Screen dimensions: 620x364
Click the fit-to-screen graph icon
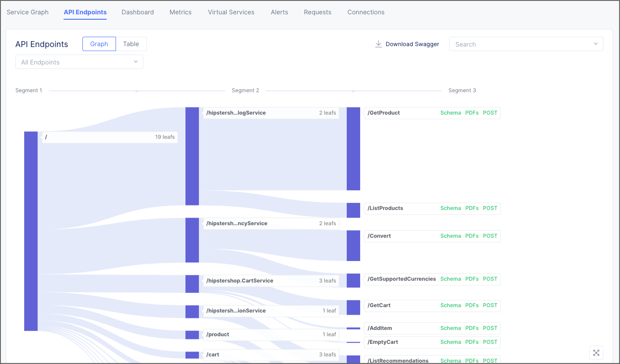tap(596, 353)
